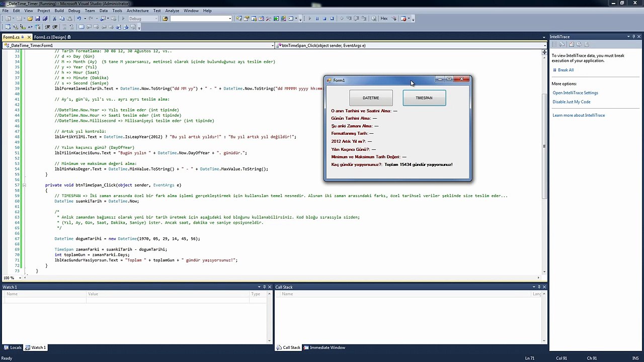
Task: Click the Cut scissors toolbar icon
Action: click(x=54, y=19)
